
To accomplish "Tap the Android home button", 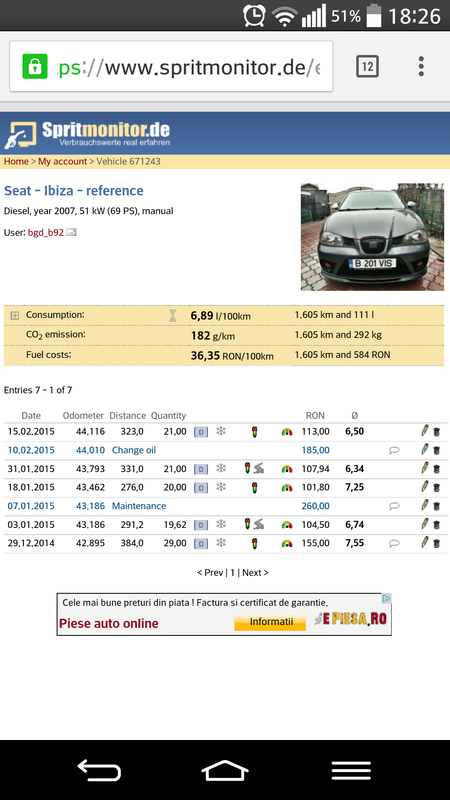I will click(x=224, y=769).
